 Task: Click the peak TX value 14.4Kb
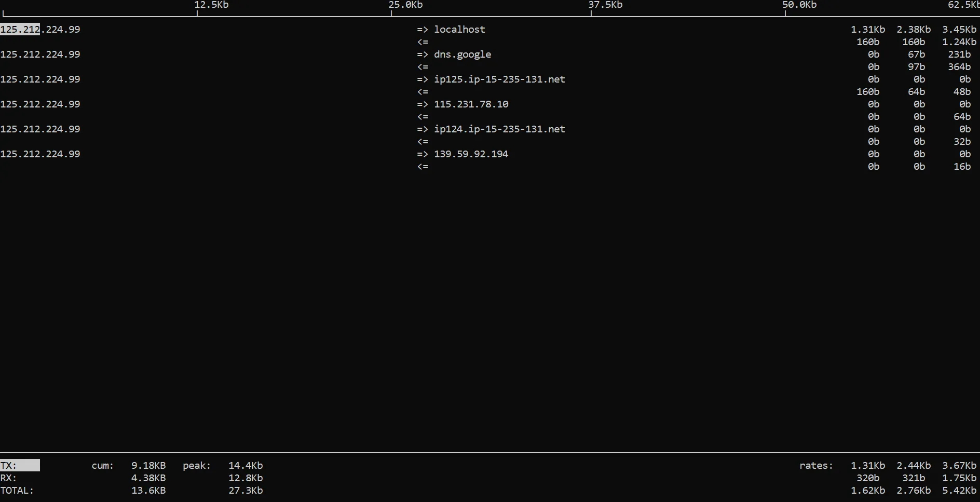click(246, 466)
